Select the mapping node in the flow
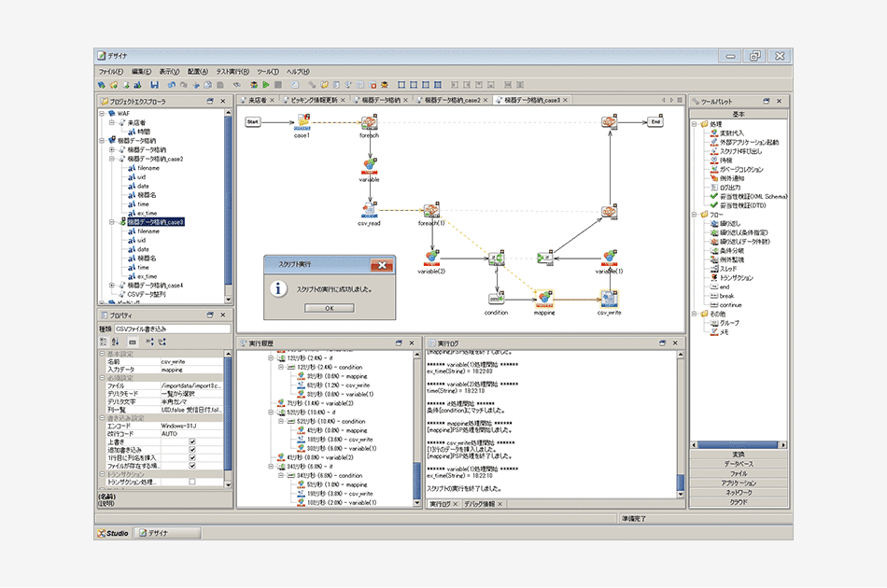887x588 pixels. 543,299
